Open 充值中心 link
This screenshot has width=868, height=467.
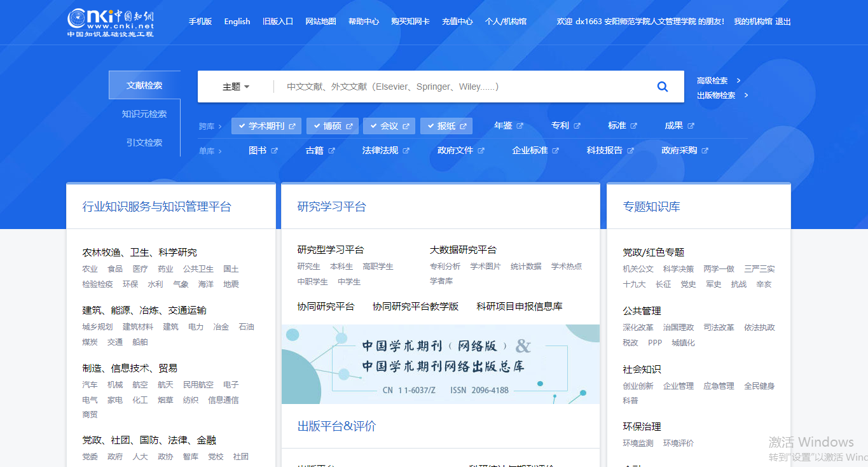(457, 22)
